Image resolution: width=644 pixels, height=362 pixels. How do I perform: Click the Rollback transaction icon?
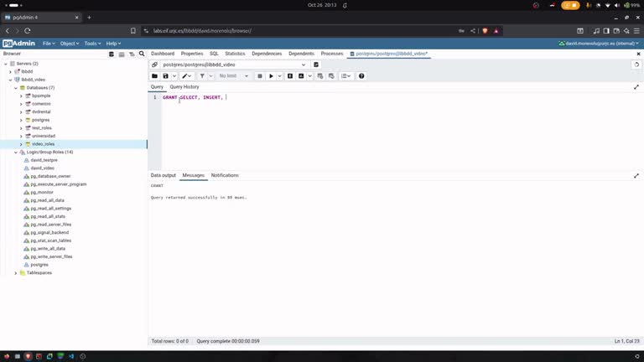[331, 76]
